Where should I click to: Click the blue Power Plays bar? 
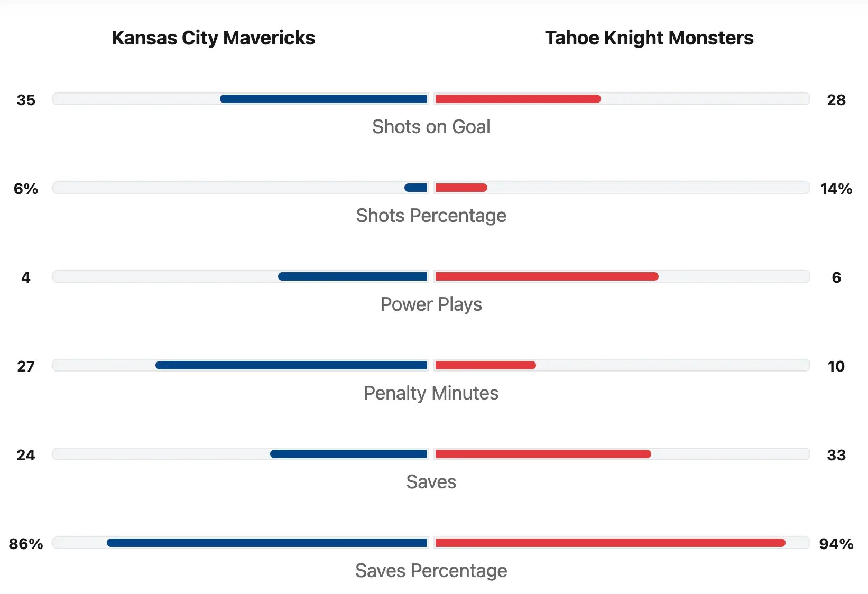point(353,276)
